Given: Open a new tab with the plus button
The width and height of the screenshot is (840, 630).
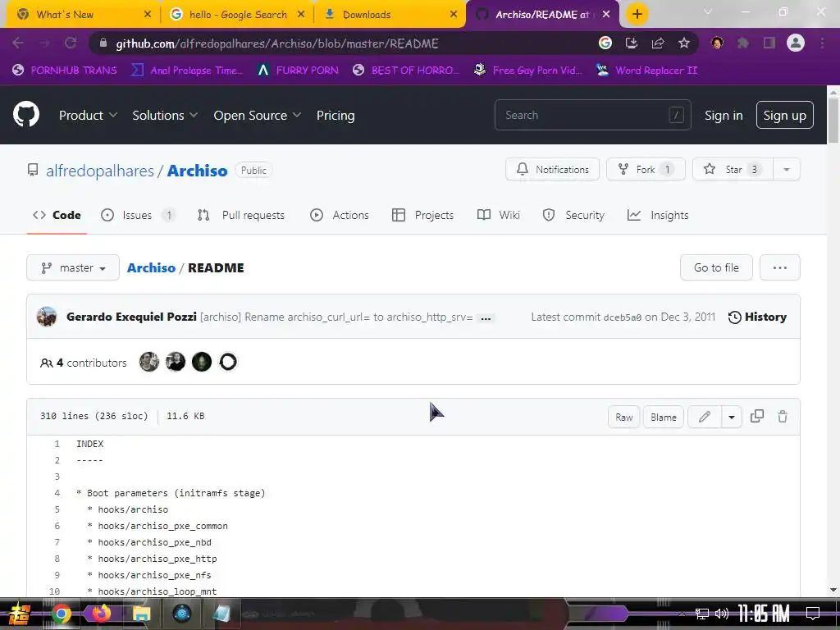Looking at the screenshot, I should click(637, 14).
